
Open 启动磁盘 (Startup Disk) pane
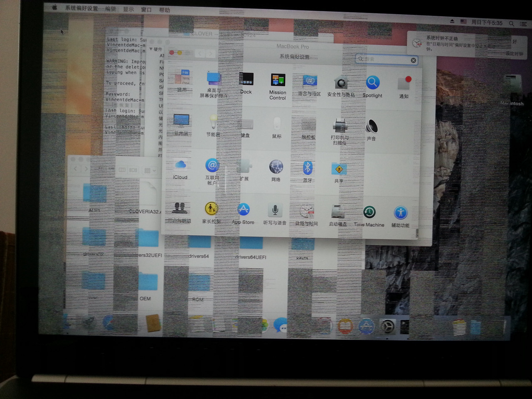(338, 215)
